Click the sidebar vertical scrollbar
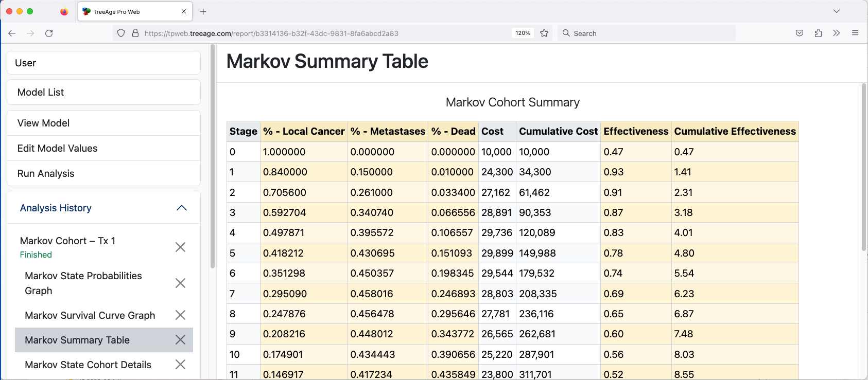The height and width of the screenshot is (380, 868). [x=213, y=156]
